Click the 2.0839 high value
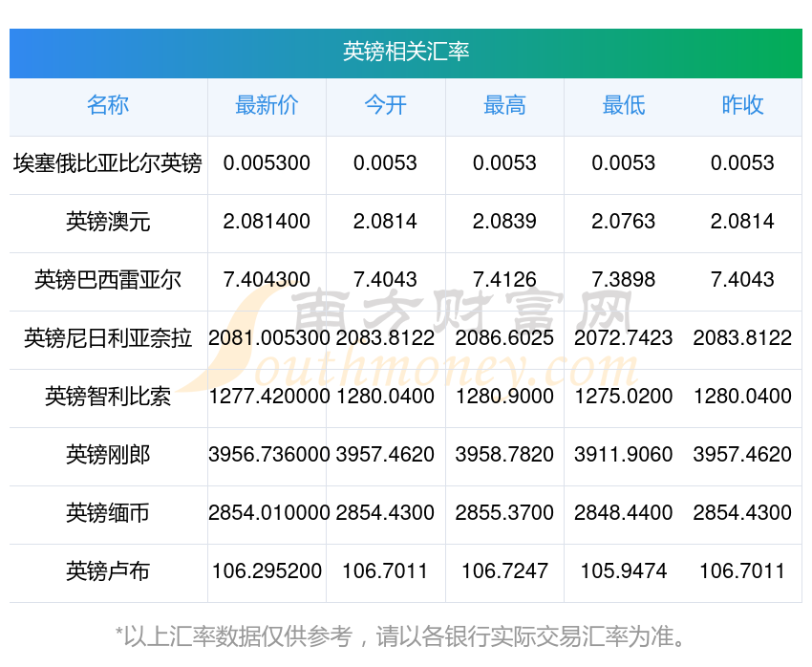This screenshot has width=812, height=667. point(504,222)
